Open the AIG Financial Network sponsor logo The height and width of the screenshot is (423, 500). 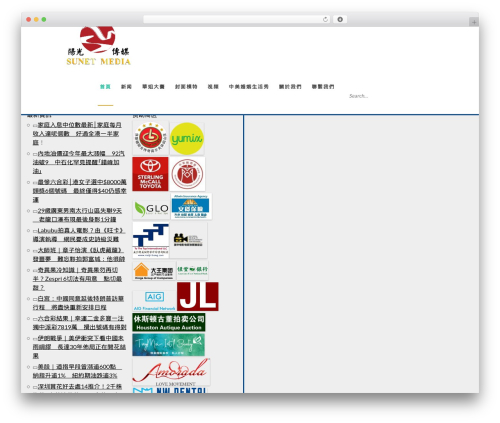[154, 301]
